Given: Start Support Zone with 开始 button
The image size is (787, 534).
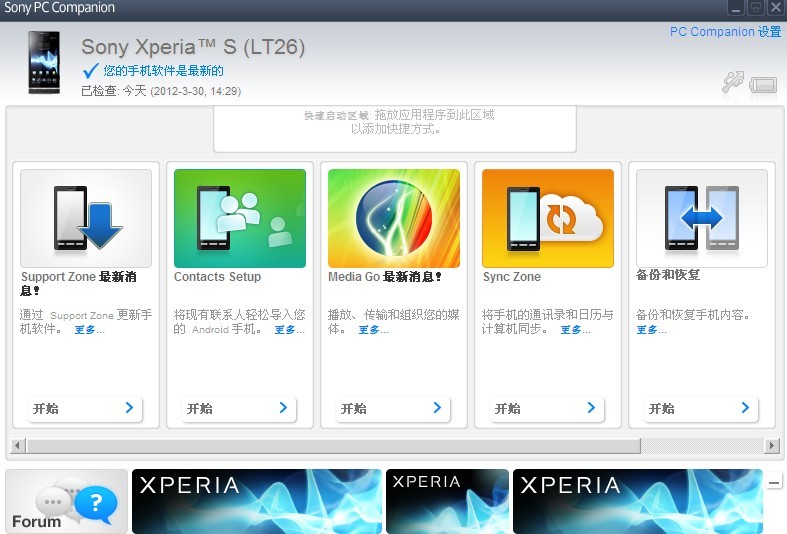Looking at the screenshot, I should pyautogui.click(x=85, y=409).
